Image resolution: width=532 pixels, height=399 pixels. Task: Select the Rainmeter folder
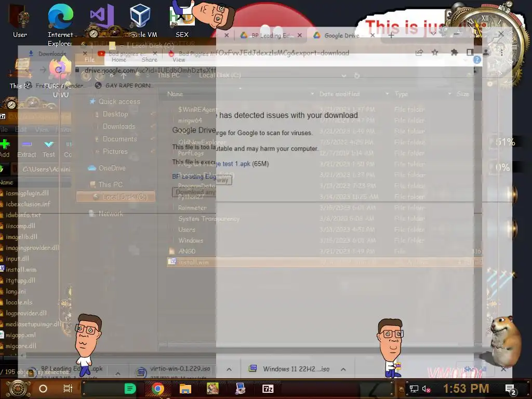click(x=192, y=208)
